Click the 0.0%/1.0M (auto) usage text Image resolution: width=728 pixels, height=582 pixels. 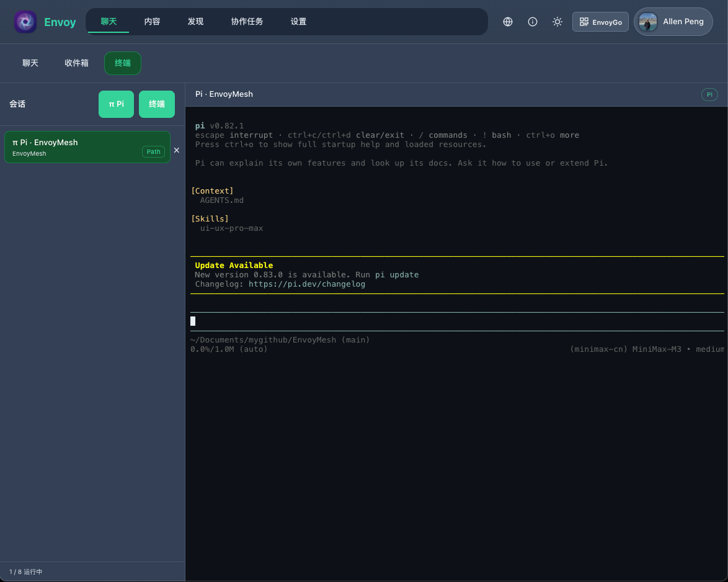coord(229,349)
